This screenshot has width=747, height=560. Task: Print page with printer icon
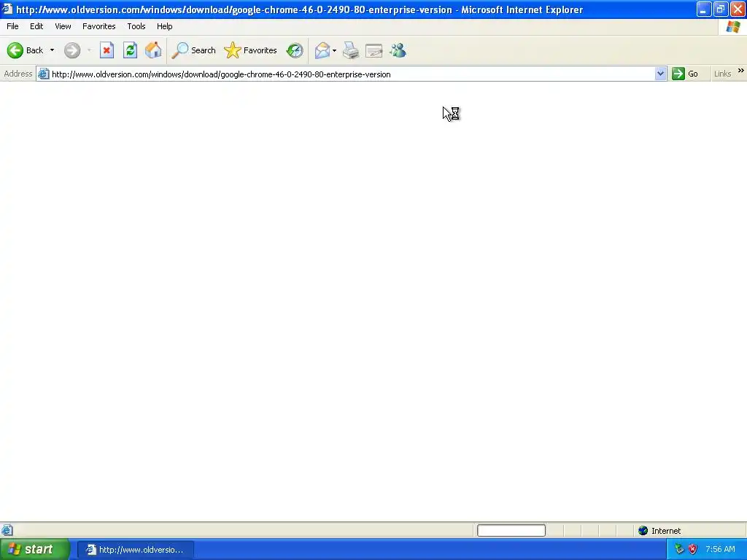coord(351,50)
